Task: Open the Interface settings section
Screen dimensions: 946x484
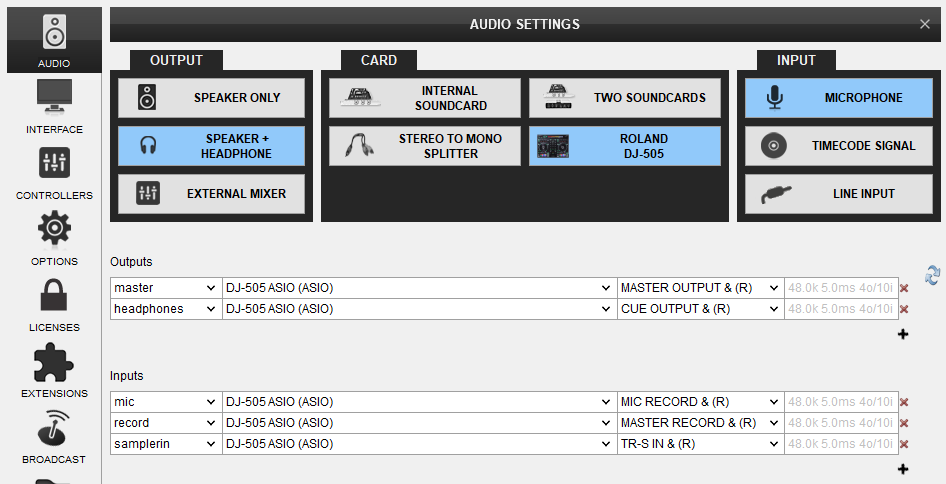Action: [54, 106]
